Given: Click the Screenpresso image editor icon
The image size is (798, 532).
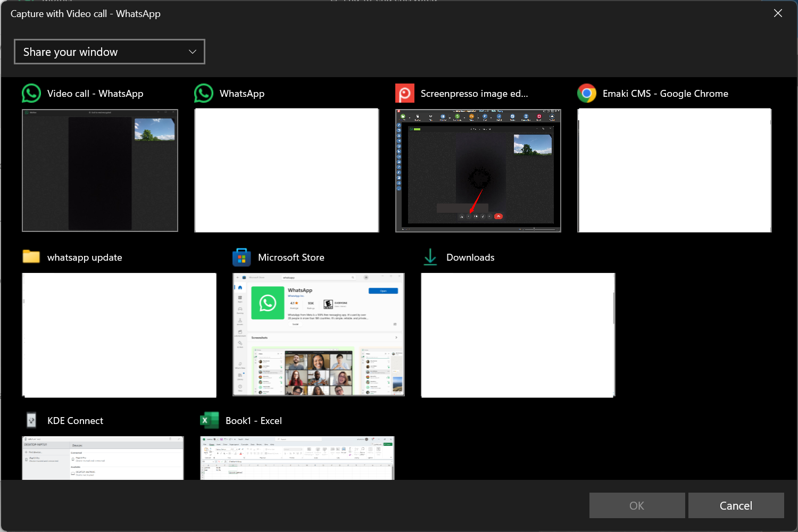Looking at the screenshot, I should 404,93.
